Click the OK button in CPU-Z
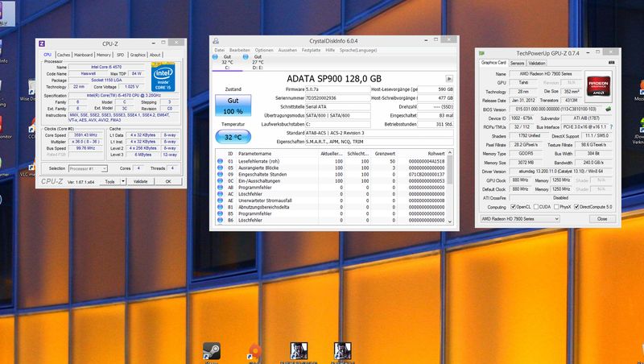 (x=168, y=181)
